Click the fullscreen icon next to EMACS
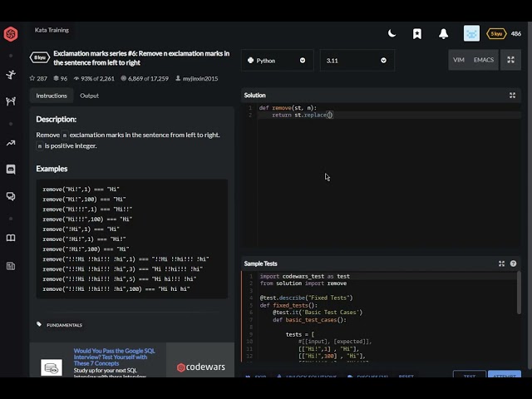 (510, 60)
